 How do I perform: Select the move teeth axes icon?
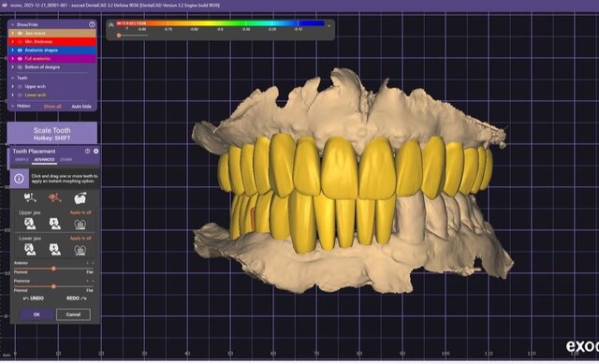point(30,197)
